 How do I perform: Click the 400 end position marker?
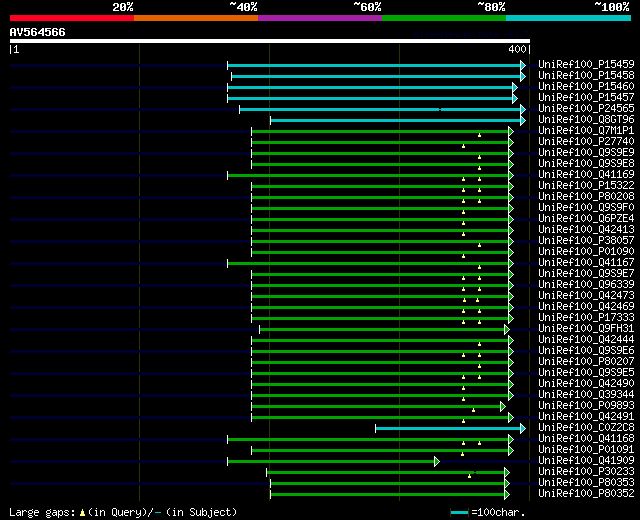tap(517, 49)
